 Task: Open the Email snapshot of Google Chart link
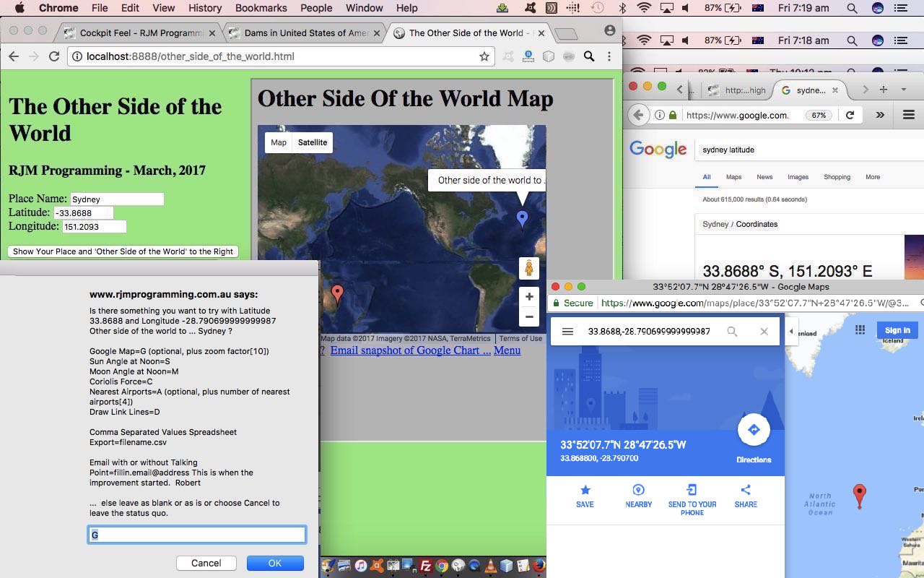pyautogui.click(x=410, y=350)
